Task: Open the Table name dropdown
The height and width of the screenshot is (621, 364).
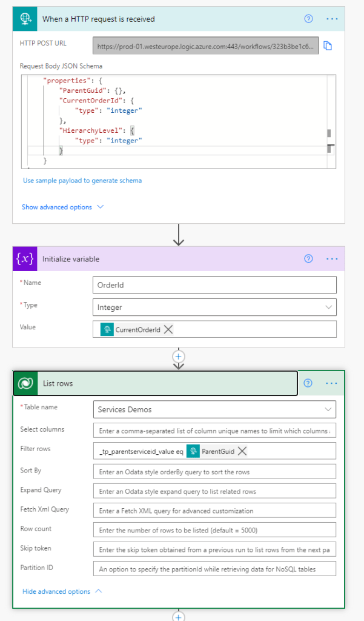Action: 214,409
